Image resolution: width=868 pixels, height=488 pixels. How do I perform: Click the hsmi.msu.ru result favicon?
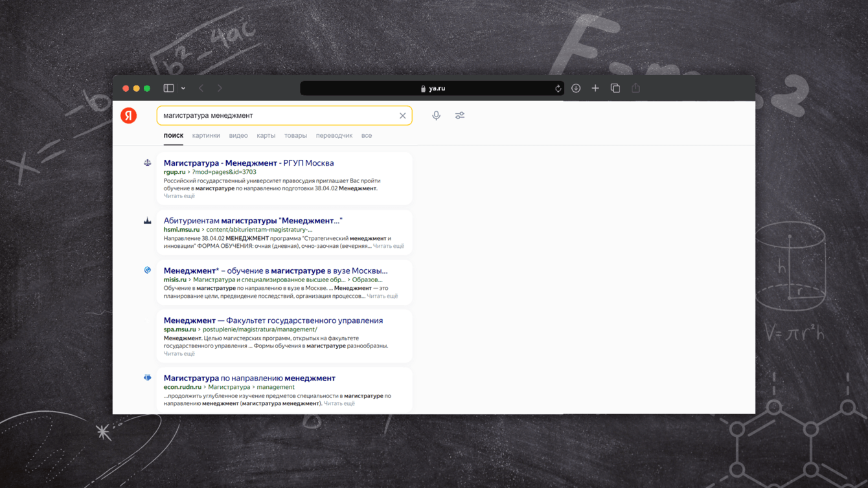tap(148, 221)
